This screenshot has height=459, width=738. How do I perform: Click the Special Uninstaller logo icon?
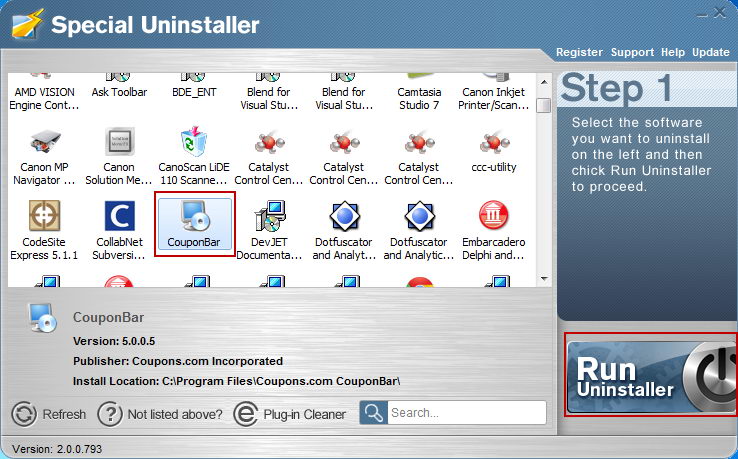[27, 24]
